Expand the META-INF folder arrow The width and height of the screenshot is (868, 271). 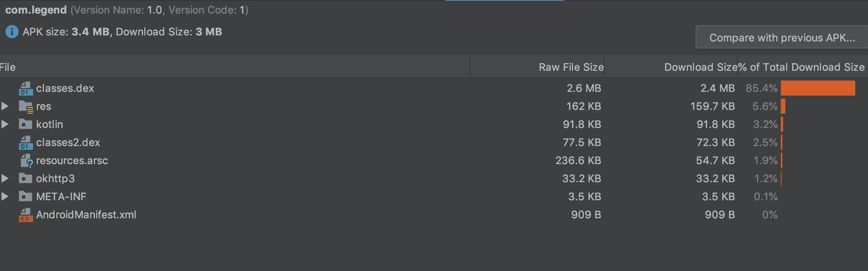[x=5, y=196]
